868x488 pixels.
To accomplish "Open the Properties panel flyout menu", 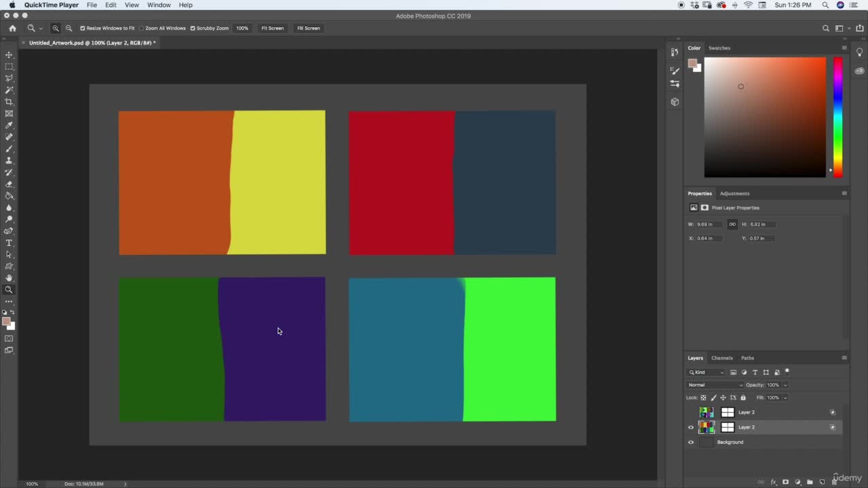I will (x=844, y=193).
